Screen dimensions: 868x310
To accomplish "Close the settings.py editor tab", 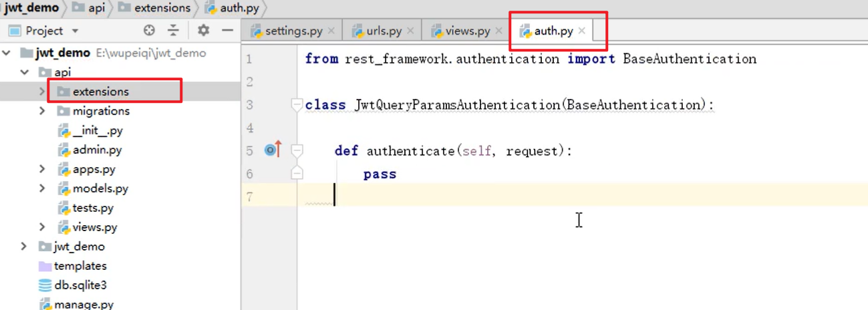I will point(332,31).
